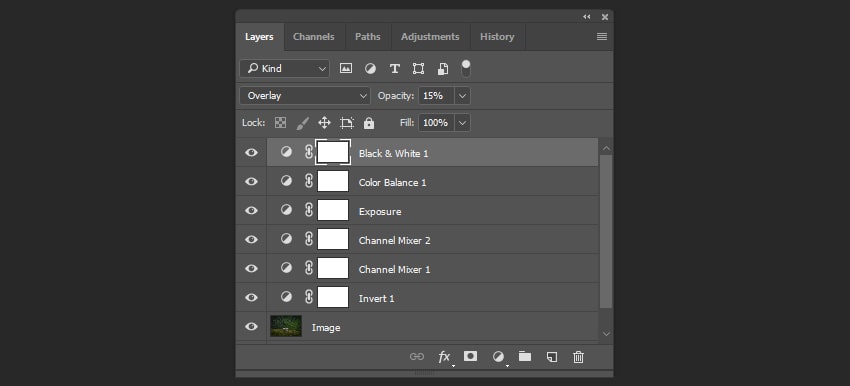This screenshot has width=850, height=386.
Task: Hide the Black & White 1 layer
Action: coord(252,152)
